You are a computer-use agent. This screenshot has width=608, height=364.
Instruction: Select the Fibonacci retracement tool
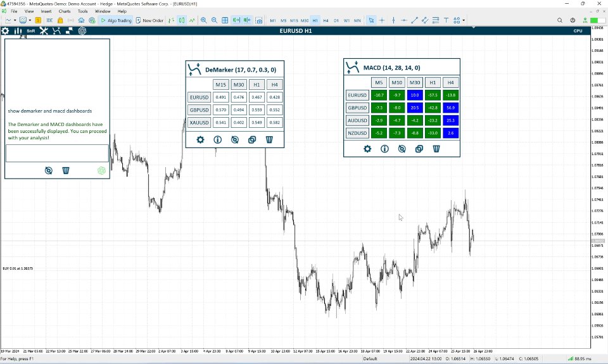(x=436, y=20)
